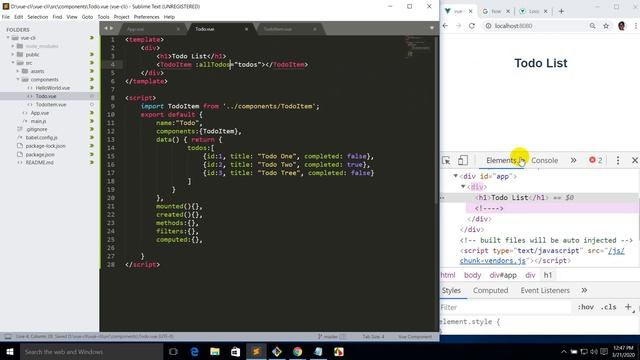
Task: Open the Selection menu in Sublime Text
Action: coord(38,17)
